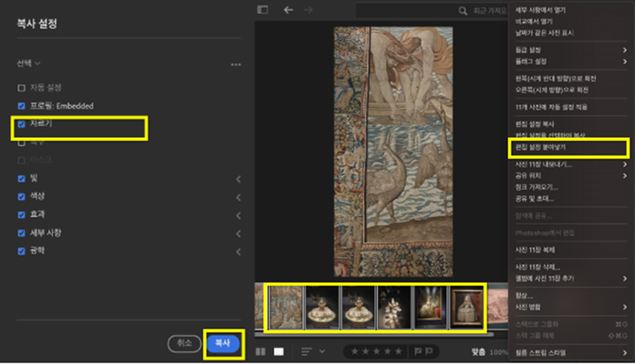This screenshot has height=364, width=635.
Task: Uncheck the 광학 checkbox
Action: coord(21,251)
